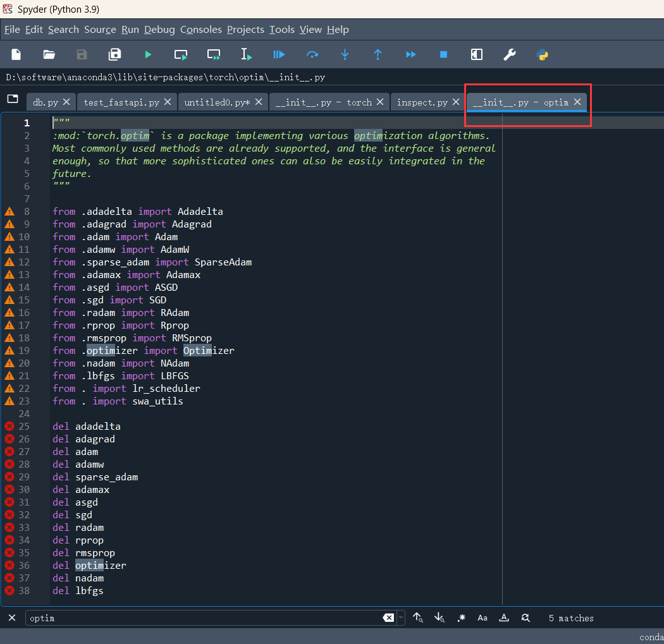Image resolution: width=664 pixels, height=644 pixels.
Task: Open the File menu
Action: click(12, 30)
